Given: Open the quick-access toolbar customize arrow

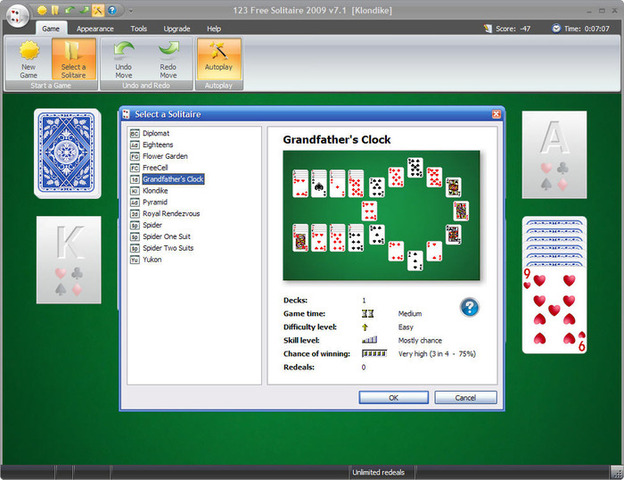Looking at the screenshot, I should tap(131, 11).
